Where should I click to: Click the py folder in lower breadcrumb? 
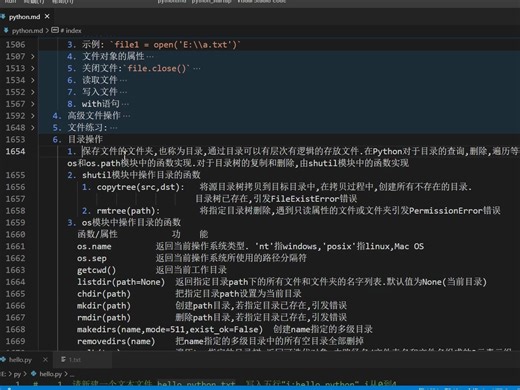[x=17, y=374]
